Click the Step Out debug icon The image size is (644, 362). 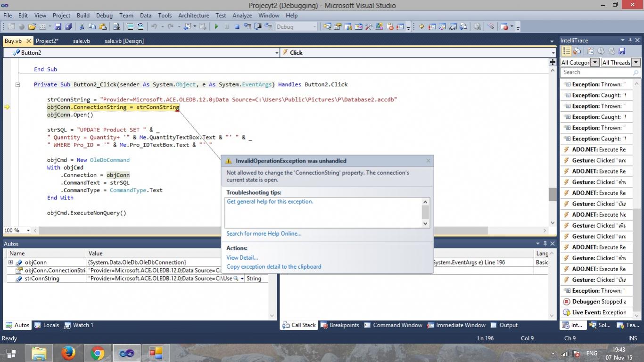[268, 27]
